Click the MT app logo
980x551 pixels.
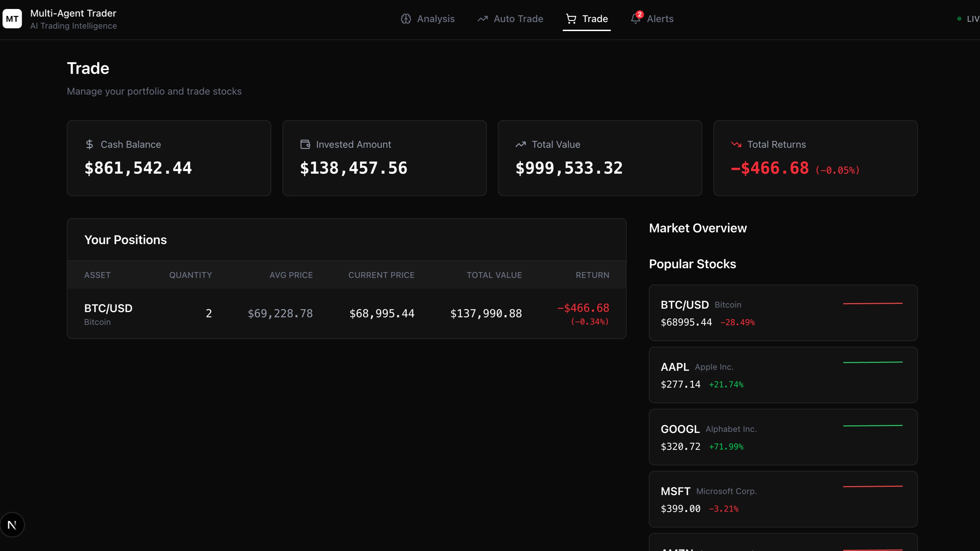point(12,19)
